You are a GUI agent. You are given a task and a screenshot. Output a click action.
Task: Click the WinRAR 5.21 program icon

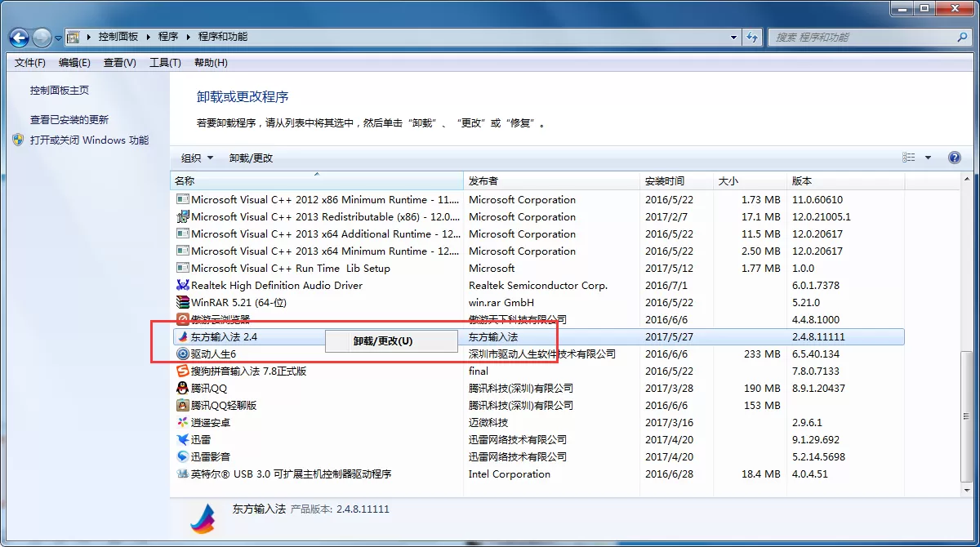[183, 302]
